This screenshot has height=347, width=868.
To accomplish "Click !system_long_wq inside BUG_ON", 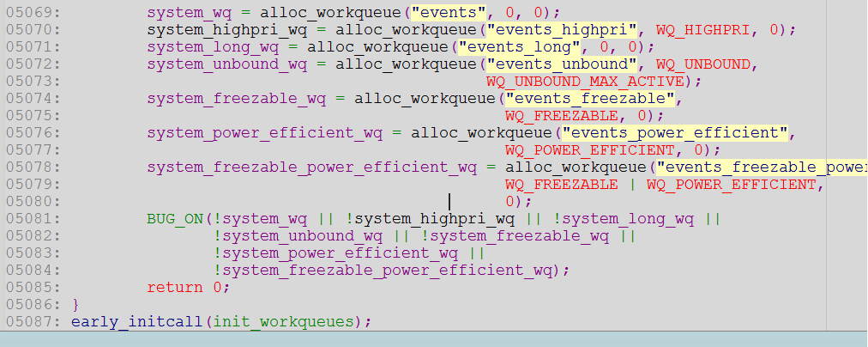I will click(623, 218).
